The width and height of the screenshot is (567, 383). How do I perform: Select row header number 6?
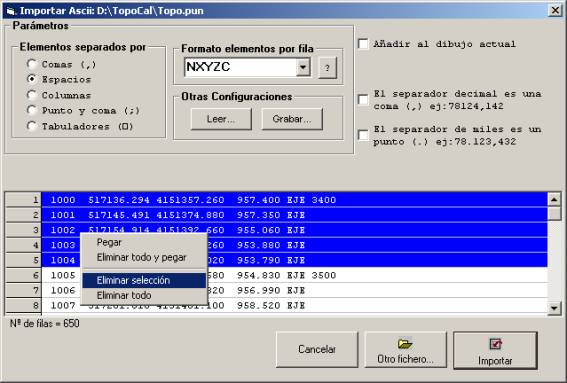click(24, 275)
